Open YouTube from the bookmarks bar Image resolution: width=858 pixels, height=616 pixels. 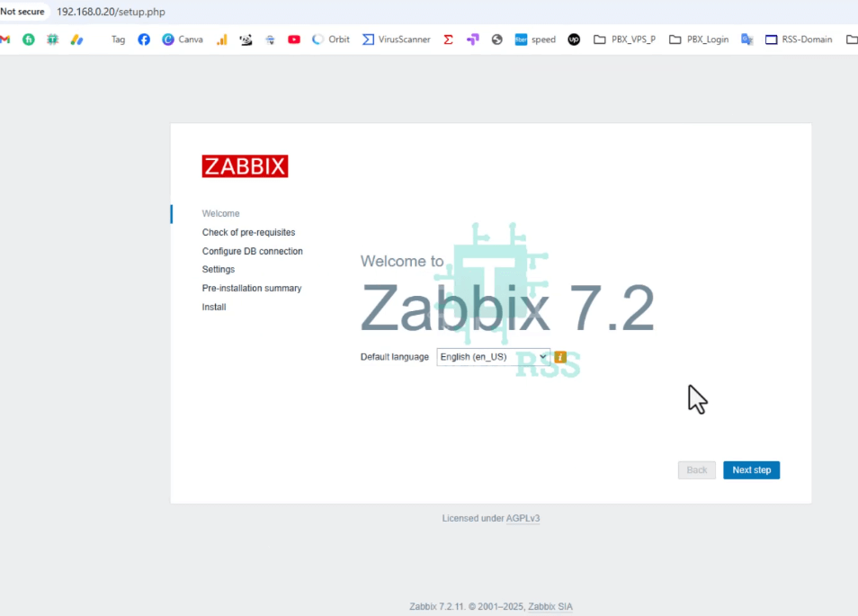[293, 39]
